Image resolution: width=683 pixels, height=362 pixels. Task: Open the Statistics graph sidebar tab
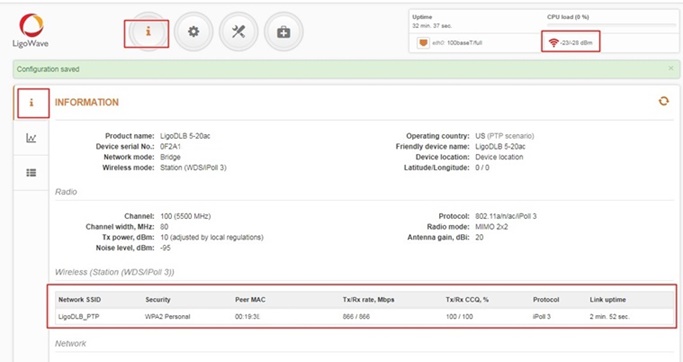coord(31,138)
